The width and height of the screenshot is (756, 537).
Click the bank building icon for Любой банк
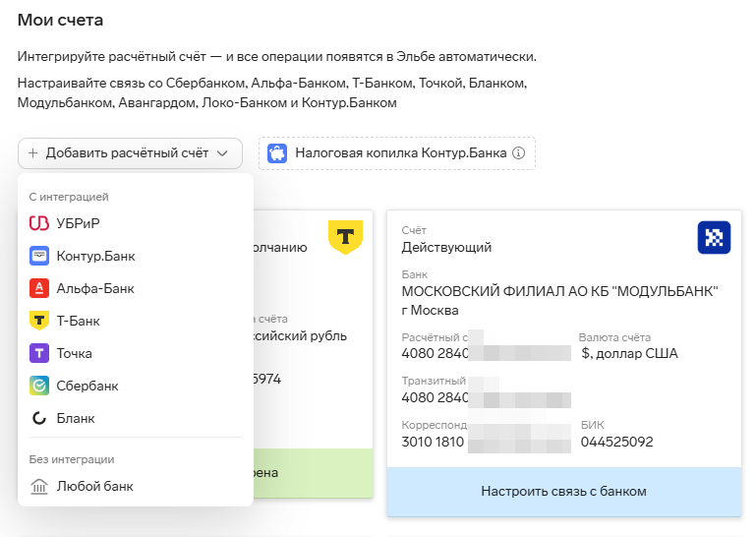(39, 486)
